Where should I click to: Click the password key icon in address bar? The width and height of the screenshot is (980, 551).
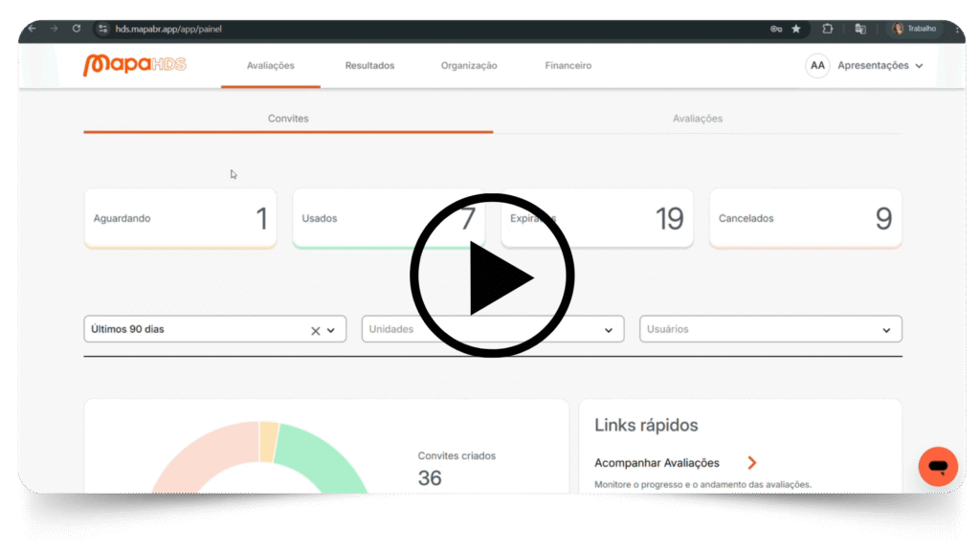click(776, 29)
